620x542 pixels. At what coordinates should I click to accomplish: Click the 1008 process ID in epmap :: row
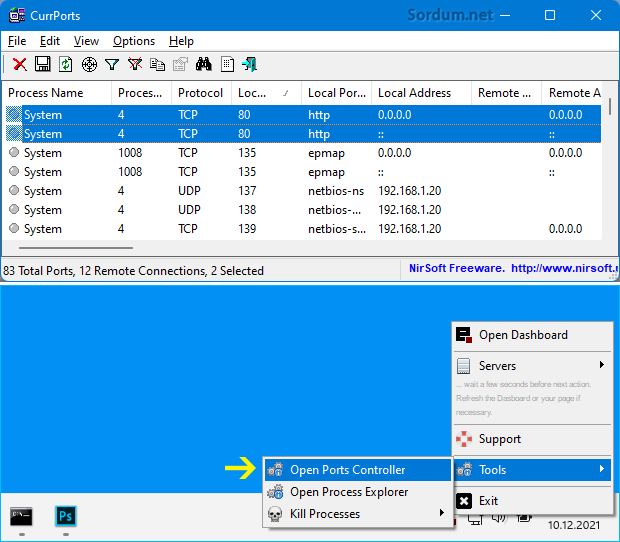(x=130, y=172)
